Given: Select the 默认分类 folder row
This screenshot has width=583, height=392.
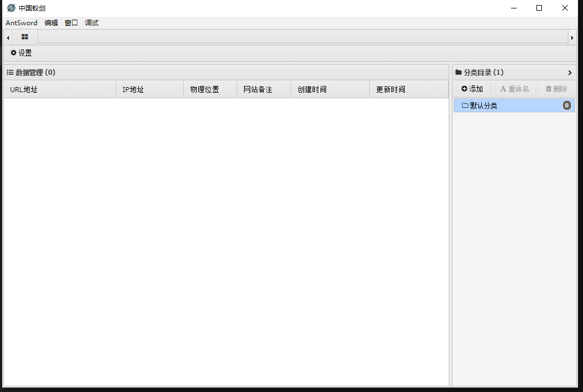Looking at the screenshot, I should click(514, 106).
